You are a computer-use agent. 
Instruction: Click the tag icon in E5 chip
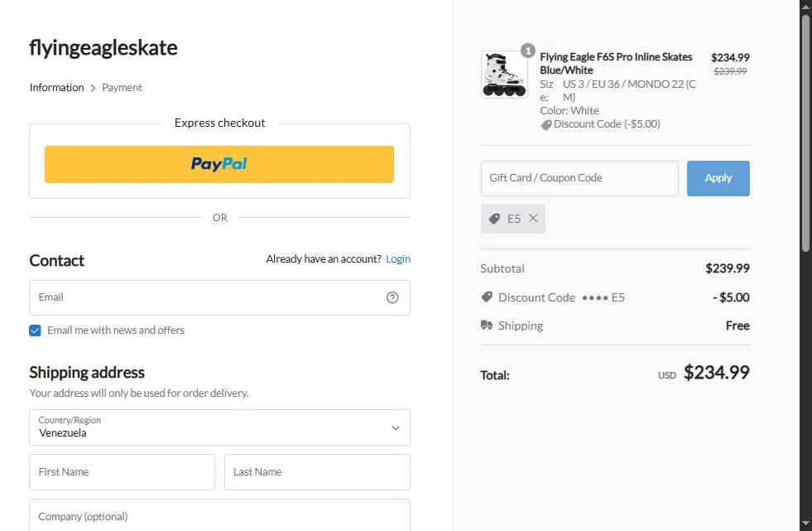point(494,219)
